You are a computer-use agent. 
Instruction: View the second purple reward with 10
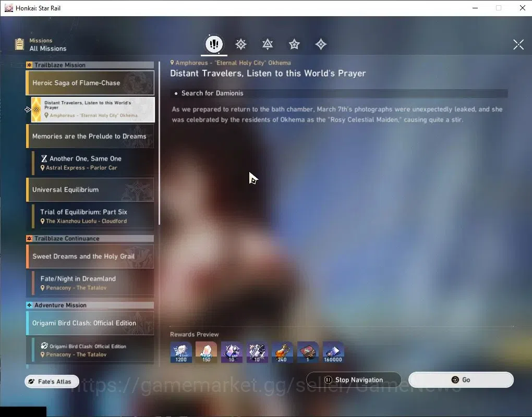[x=257, y=352]
